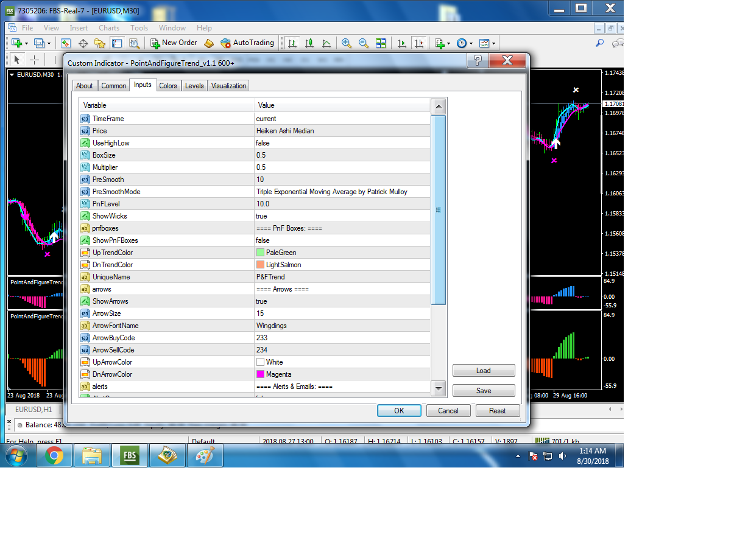Screen dimensions: 748x560
Task: Open FBS app from the taskbar
Action: pyautogui.click(x=129, y=455)
